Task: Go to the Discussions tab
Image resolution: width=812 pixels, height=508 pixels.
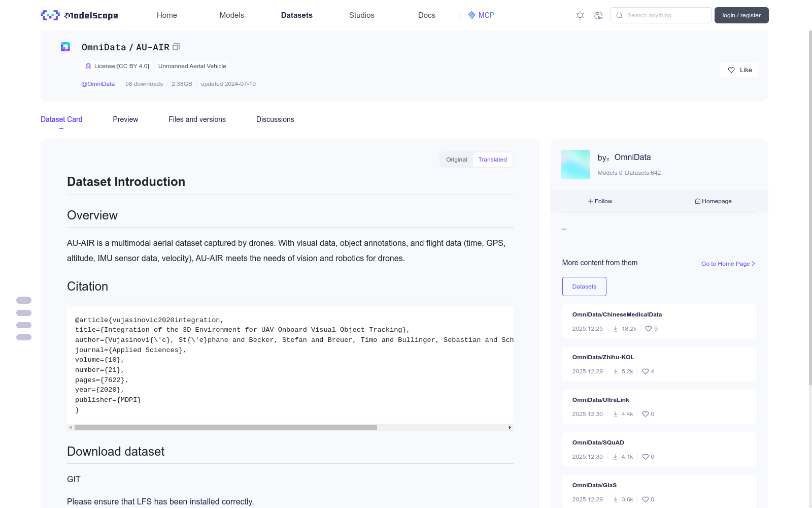Action: pos(275,119)
